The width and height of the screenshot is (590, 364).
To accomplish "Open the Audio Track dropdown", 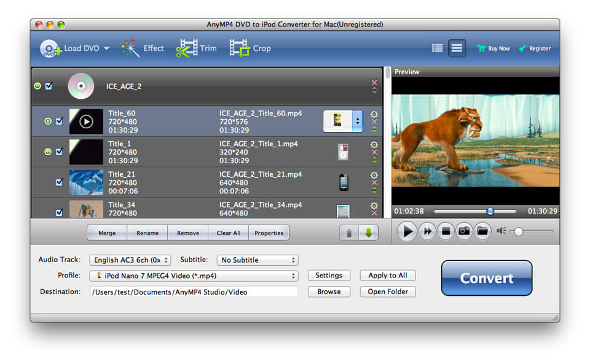I will tap(130, 260).
